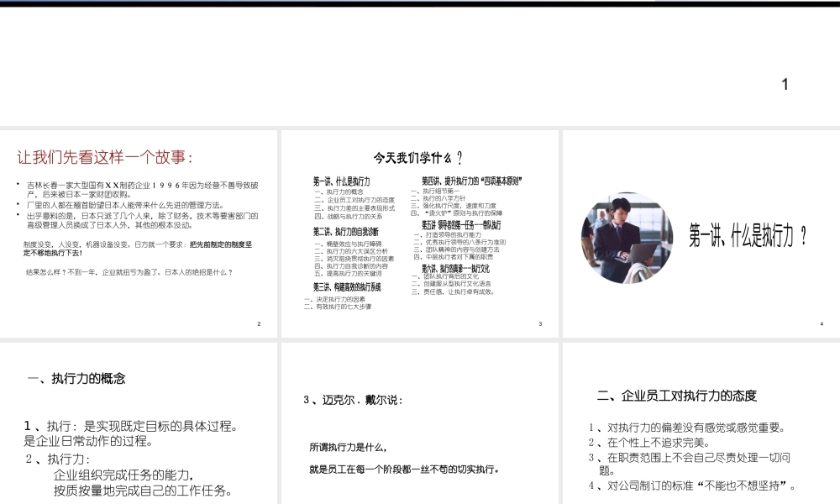Click slide number 4 in the corner
The image size is (840, 504).
click(x=822, y=323)
